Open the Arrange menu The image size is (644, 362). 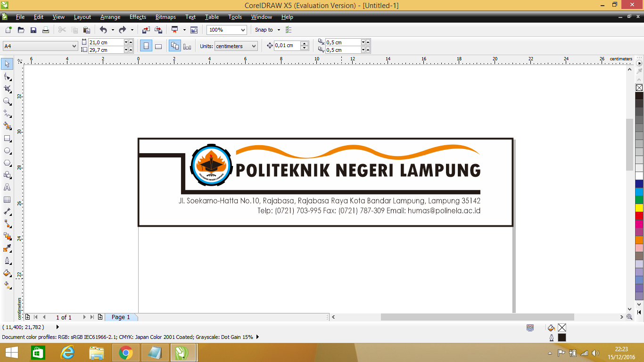110,17
